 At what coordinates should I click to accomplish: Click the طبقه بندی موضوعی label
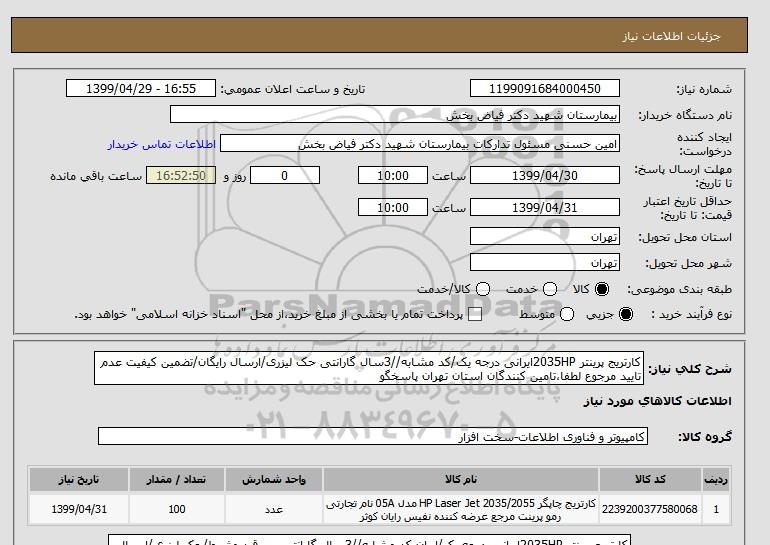(x=680, y=290)
